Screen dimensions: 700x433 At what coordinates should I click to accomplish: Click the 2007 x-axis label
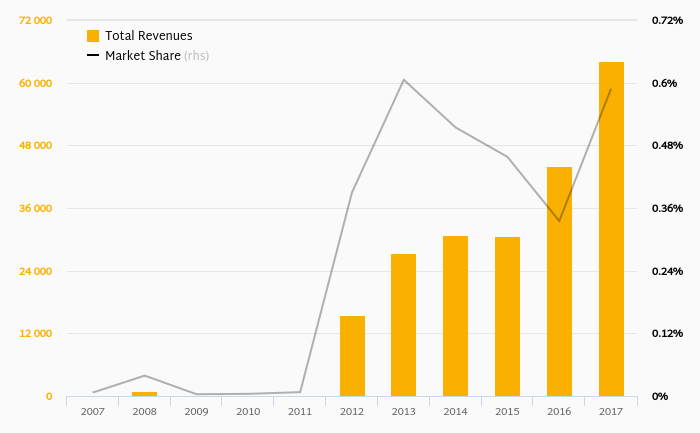click(93, 411)
